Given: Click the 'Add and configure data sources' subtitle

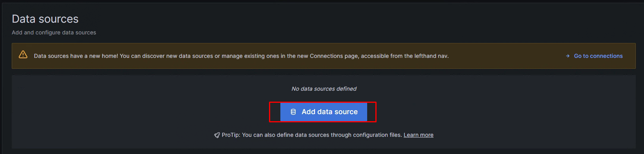Looking at the screenshot, I should [54, 32].
